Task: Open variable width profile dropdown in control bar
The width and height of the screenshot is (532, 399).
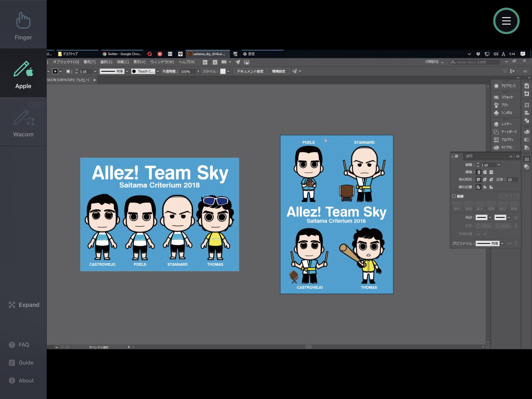Action: 127,71
